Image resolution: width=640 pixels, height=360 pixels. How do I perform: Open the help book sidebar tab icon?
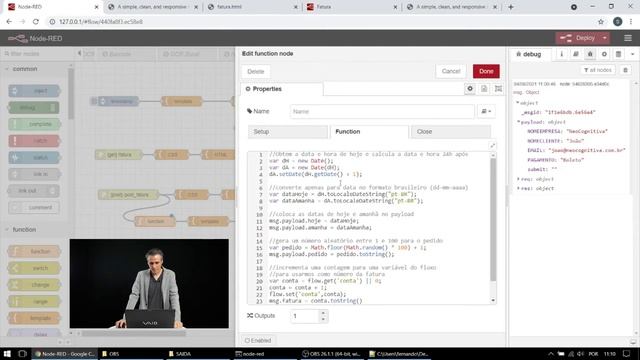(576, 54)
